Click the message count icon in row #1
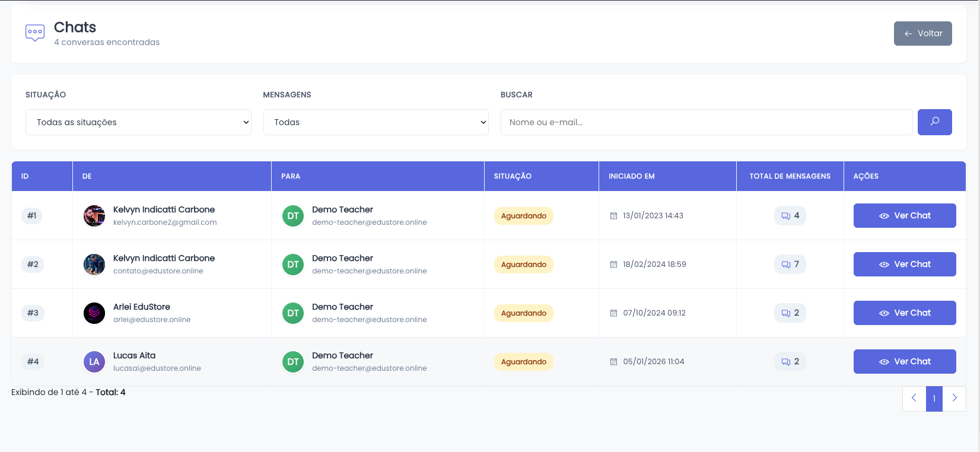This screenshot has height=452, width=980. (785, 216)
